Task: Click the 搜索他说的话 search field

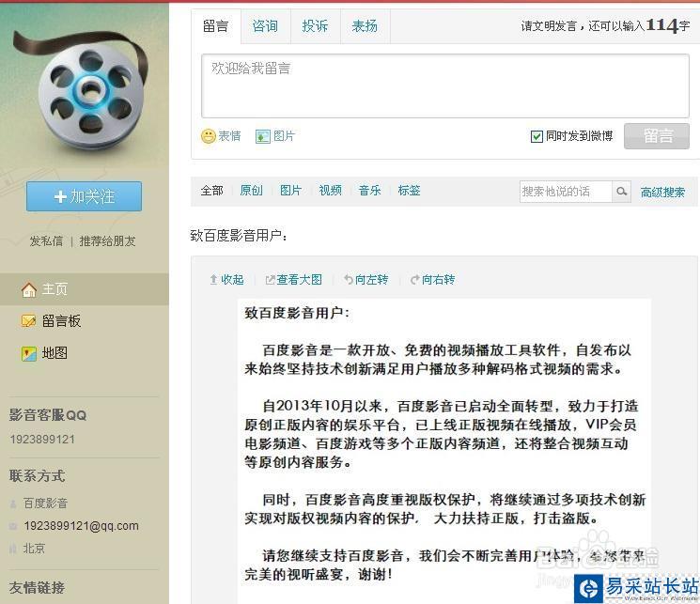Action: (x=566, y=192)
